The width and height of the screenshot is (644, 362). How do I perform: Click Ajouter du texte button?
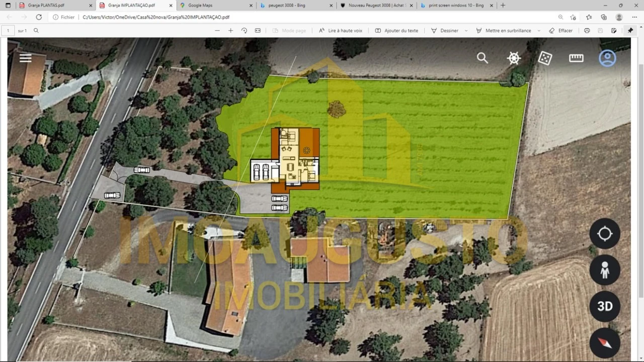[x=396, y=31]
